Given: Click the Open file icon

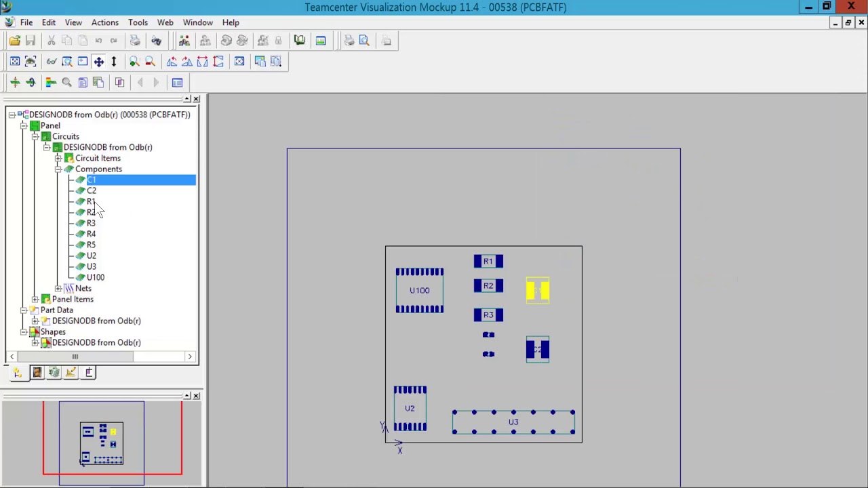Looking at the screenshot, I should pyautogui.click(x=14, y=41).
